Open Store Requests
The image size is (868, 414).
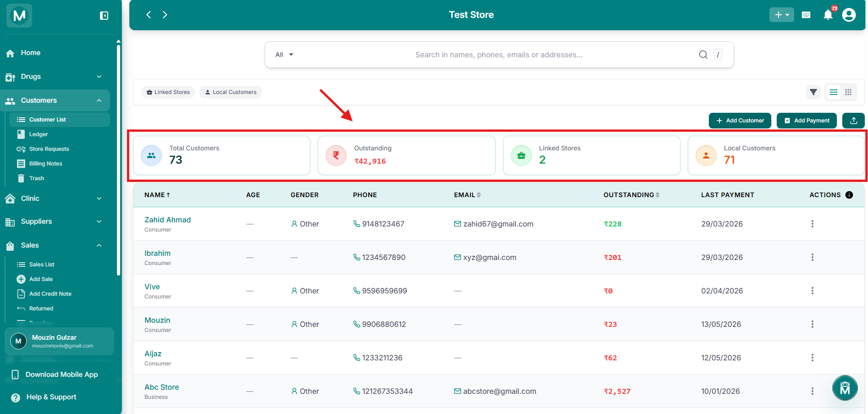pyautogui.click(x=60, y=149)
